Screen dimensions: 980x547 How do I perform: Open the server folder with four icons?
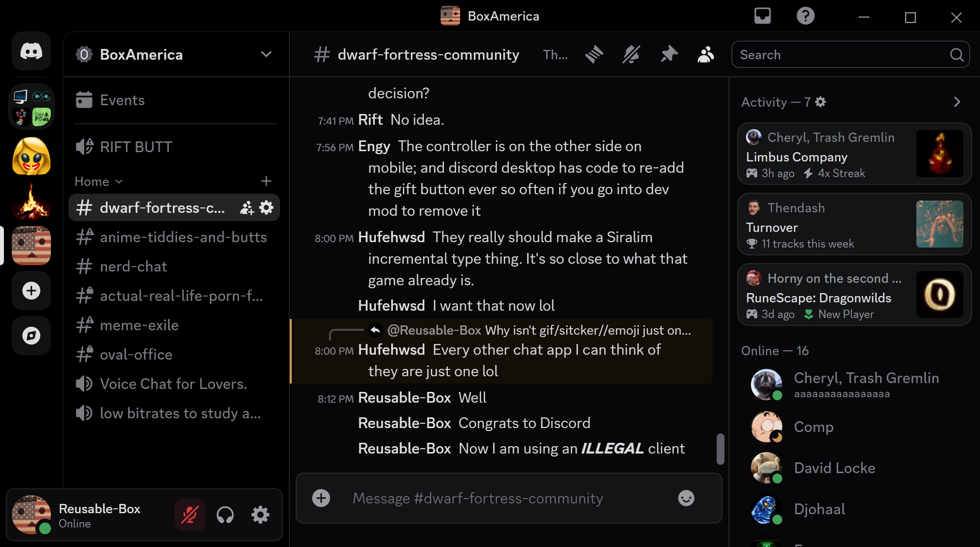tap(31, 107)
